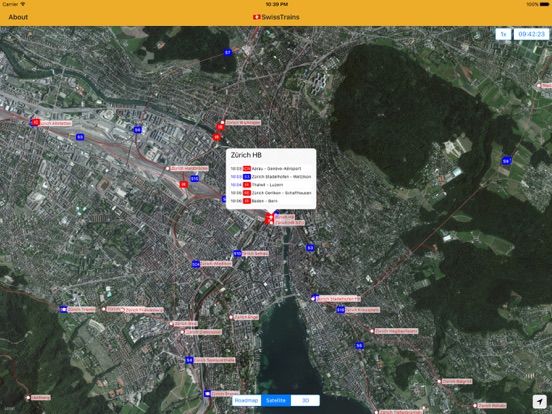Switch map to Roadmap view
552x414 pixels.
tap(246, 400)
